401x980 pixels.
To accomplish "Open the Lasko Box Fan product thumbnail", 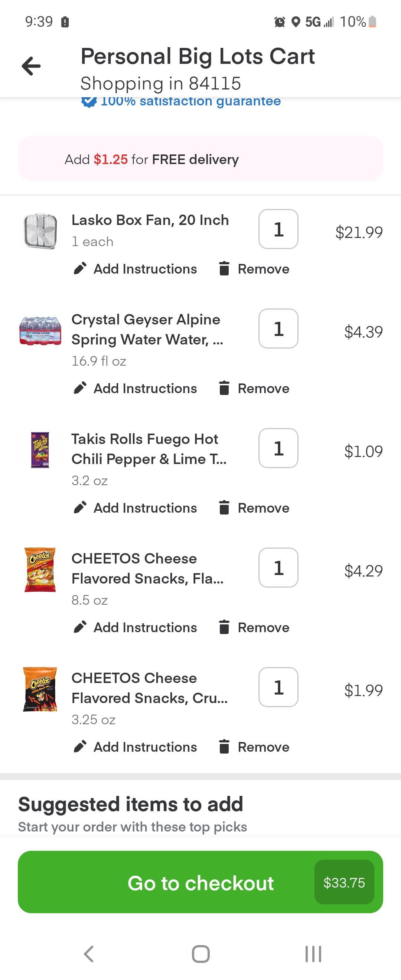I will click(40, 231).
